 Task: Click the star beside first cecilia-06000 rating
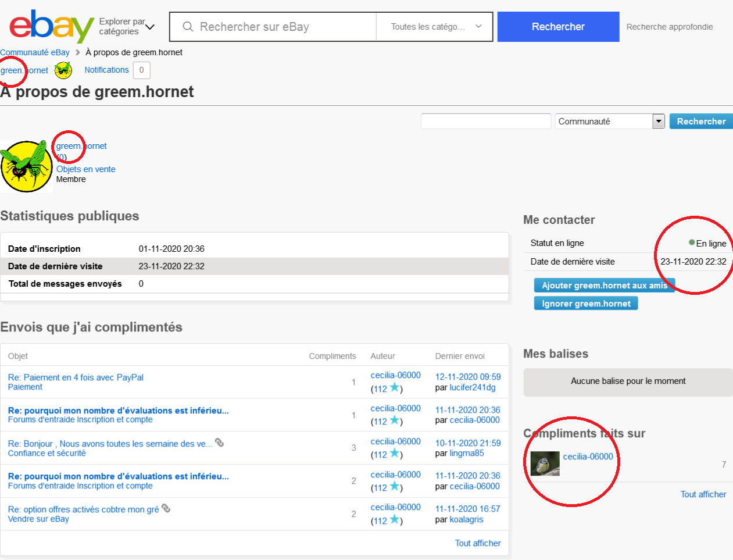coord(395,388)
